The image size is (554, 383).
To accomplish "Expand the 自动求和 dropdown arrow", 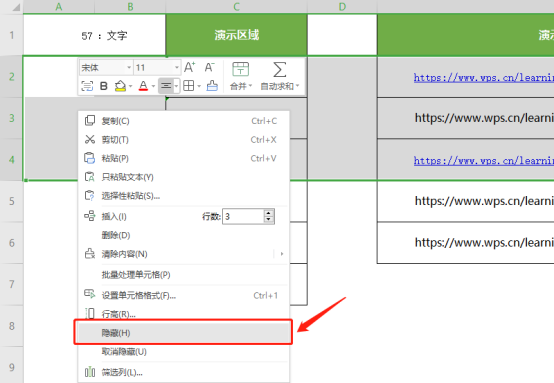I will coord(297,86).
